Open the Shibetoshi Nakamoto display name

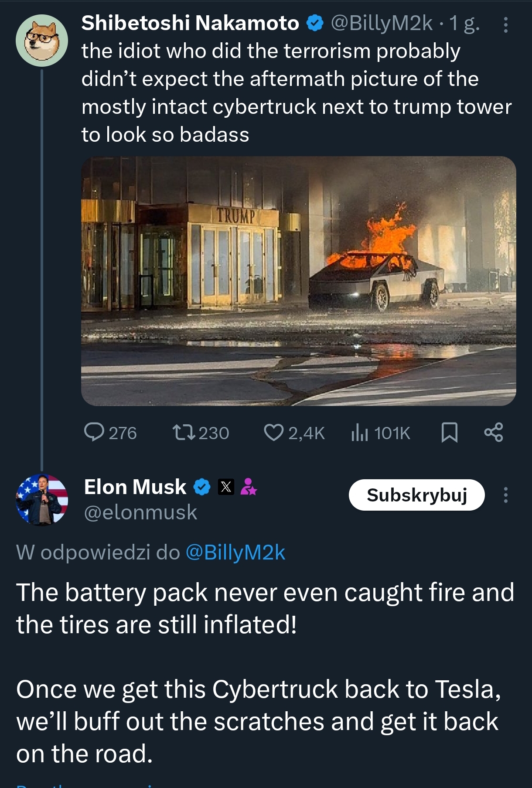pyautogui.click(x=190, y=23)
